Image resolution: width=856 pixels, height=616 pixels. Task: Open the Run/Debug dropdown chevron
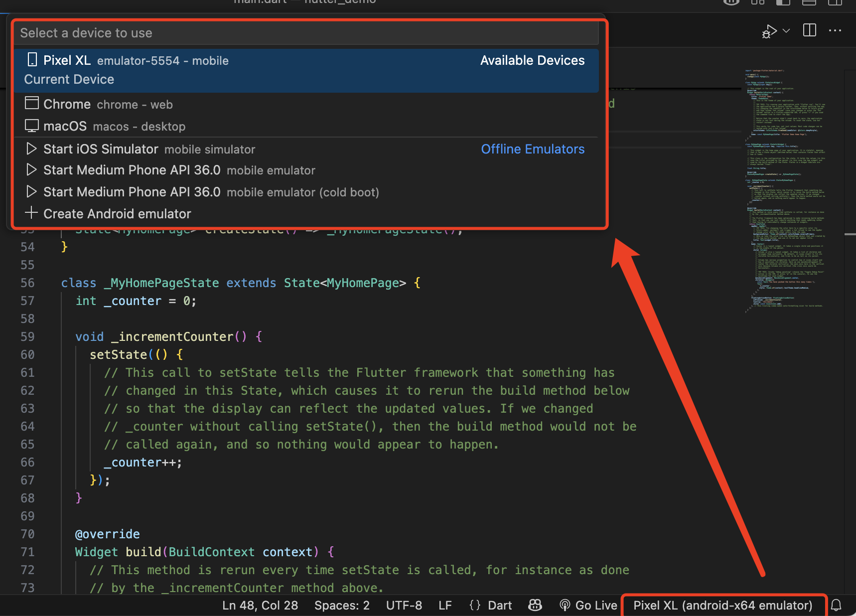click(x=786, y=31)
